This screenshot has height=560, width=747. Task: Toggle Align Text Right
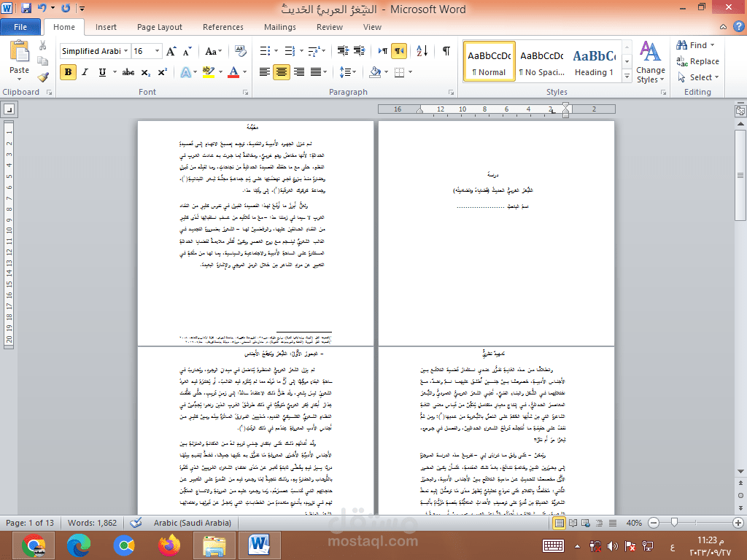(299, 72)
